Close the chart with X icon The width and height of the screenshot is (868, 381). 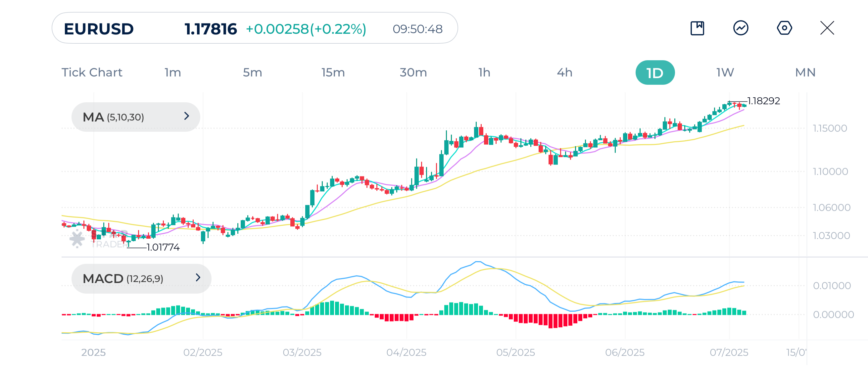pyautogui.click(x=827, y=28)
